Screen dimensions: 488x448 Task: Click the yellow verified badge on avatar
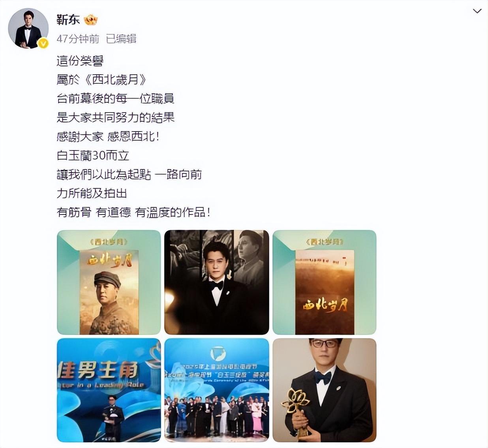click(x=43, y=43)
